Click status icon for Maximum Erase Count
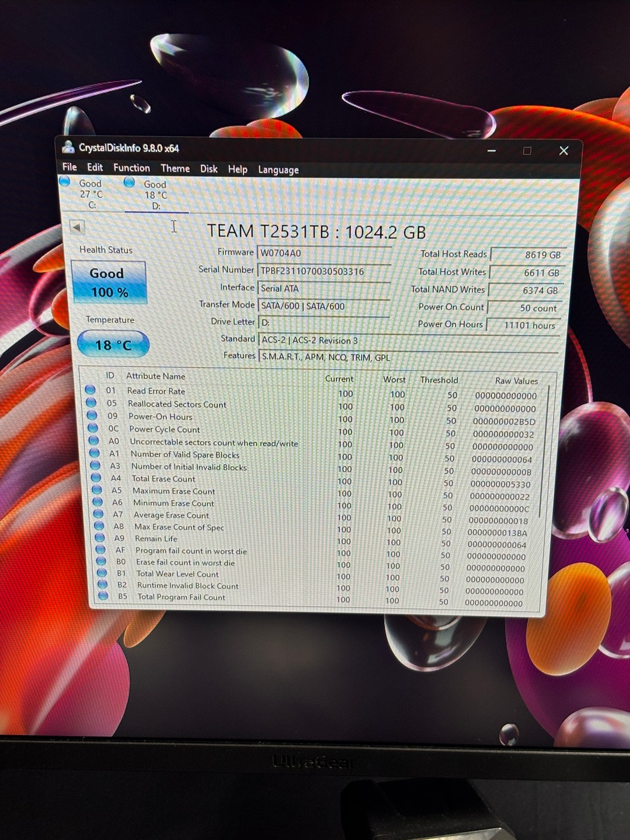 tap(97, 490)
